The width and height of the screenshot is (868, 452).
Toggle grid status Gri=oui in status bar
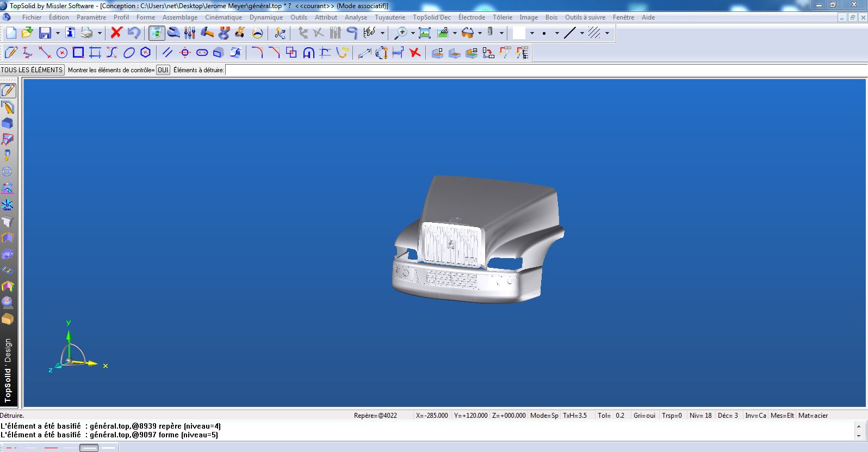[644, 416]
